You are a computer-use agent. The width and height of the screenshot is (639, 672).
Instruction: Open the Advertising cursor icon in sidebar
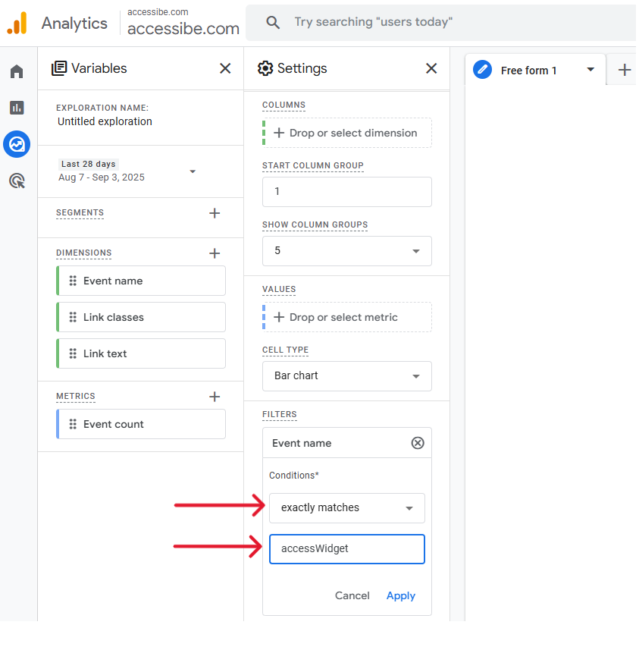[x=17, y=181]
